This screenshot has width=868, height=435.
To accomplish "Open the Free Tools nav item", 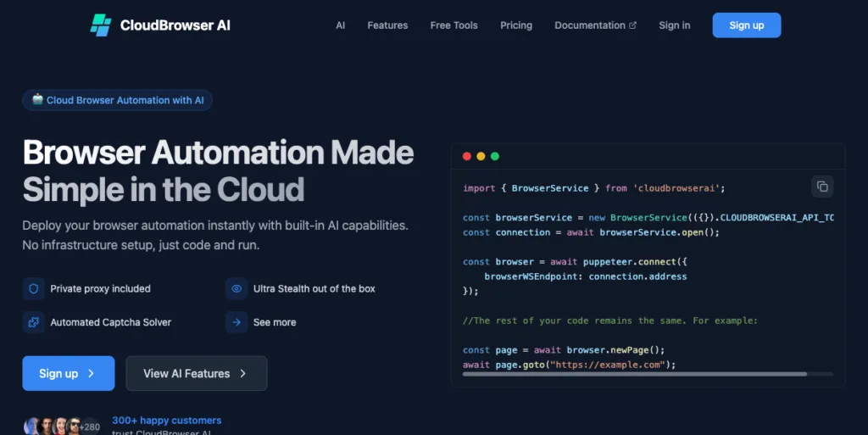I will coord(454,25).
